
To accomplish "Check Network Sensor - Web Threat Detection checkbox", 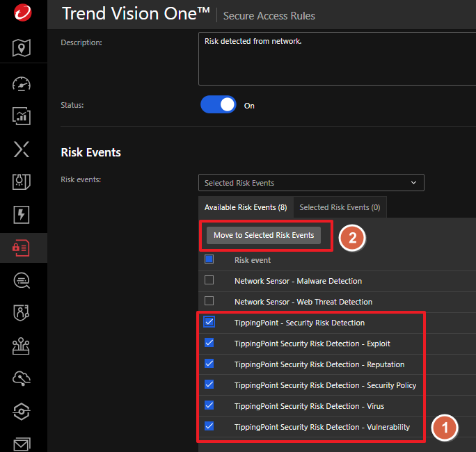I will (x=209, y=302).
